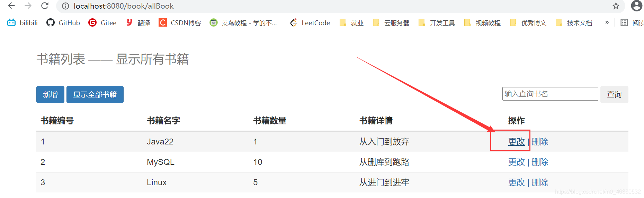The image size is (644, 198).
Task: Open the 云服务器 bookmark folder
Action: coord(391,23)
